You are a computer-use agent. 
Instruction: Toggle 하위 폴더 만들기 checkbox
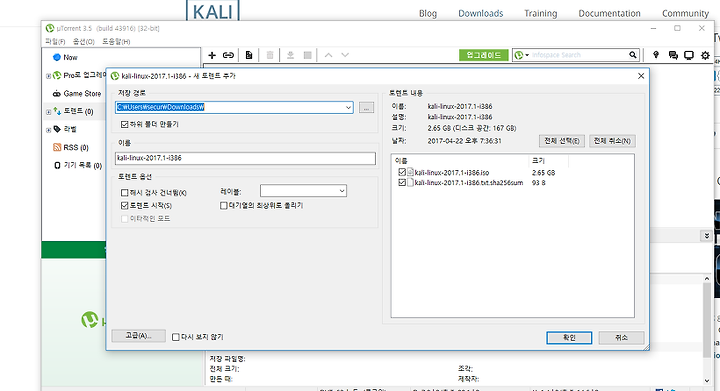124,124
